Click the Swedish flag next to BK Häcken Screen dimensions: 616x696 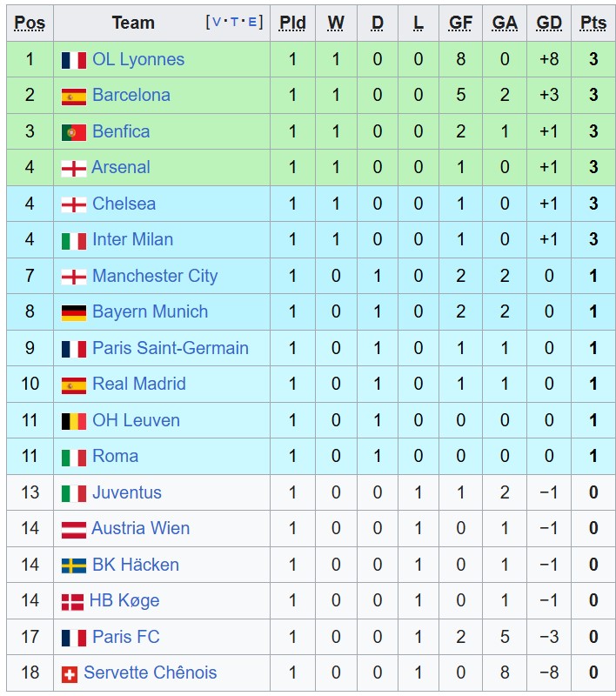coord(74,565)
